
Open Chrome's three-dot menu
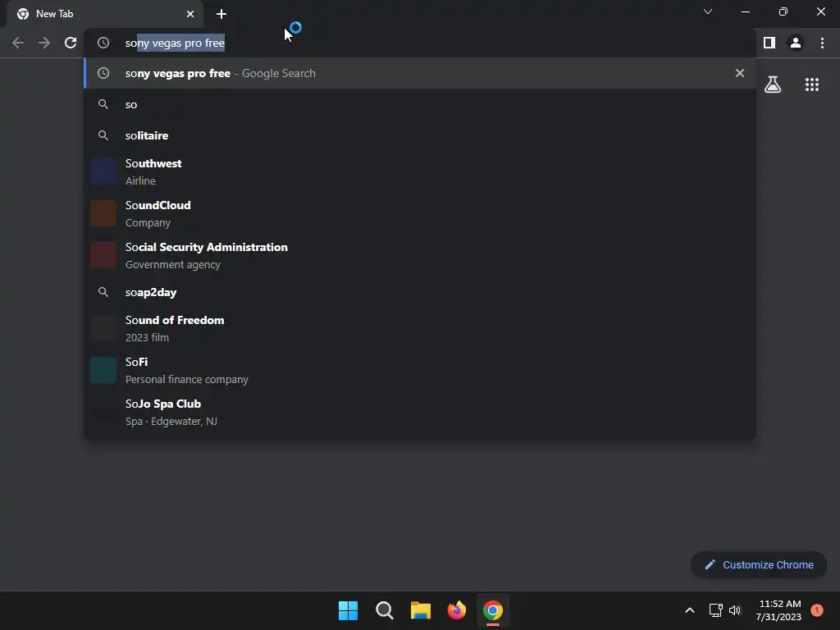point(822,43)
